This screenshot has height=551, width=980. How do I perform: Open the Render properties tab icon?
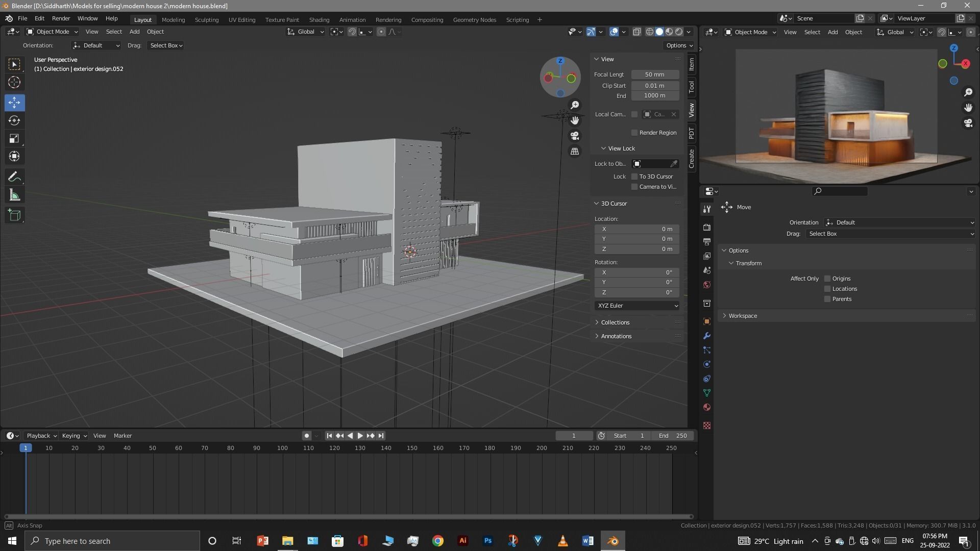707,227
